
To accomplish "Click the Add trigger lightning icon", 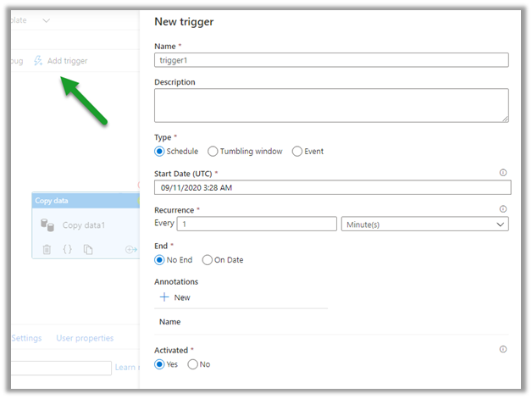I will click(38, 61).
